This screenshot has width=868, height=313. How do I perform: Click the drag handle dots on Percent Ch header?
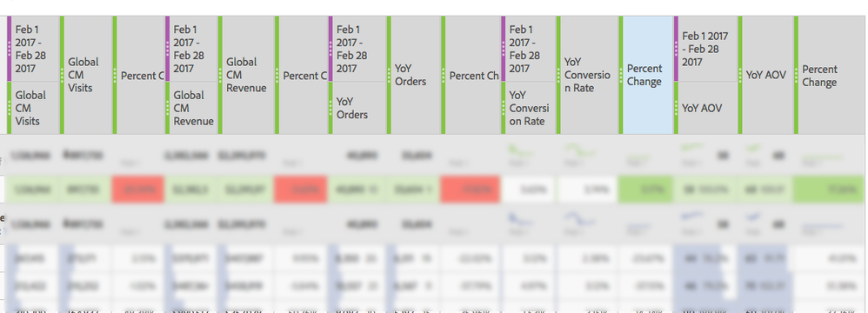tap(444, 76)
